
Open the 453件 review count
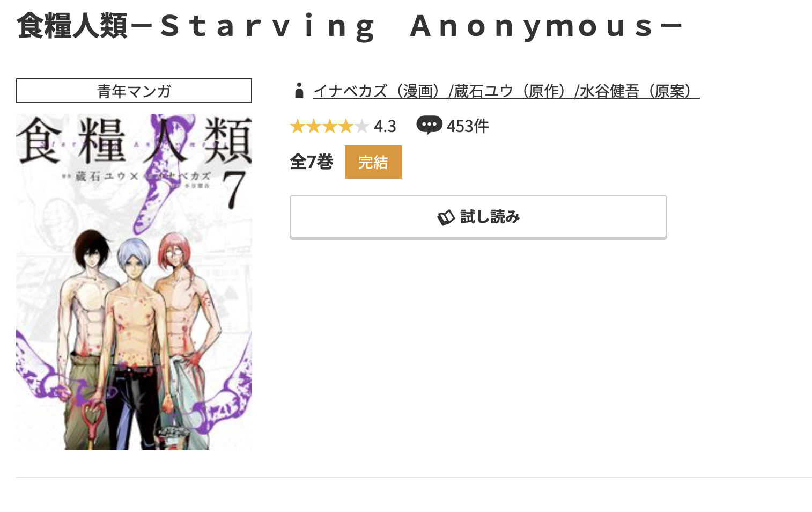[x=468, y=126]
